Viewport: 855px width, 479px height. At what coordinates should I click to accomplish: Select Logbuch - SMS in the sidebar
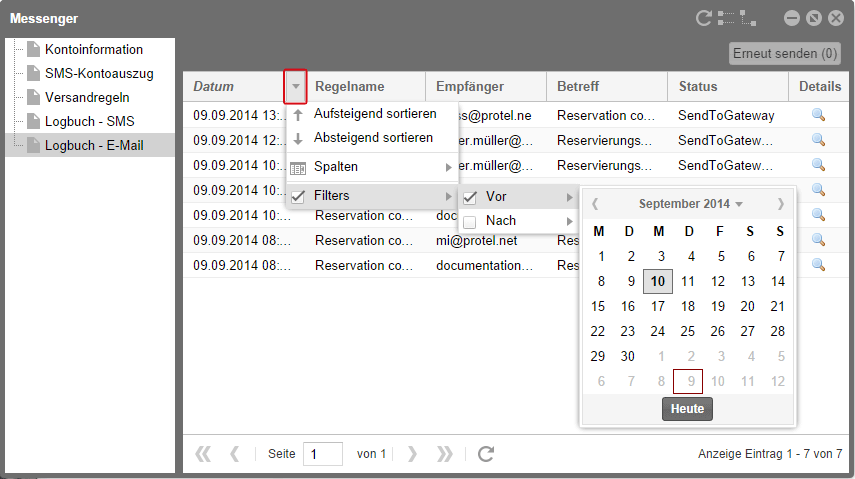tap(89, 121)
